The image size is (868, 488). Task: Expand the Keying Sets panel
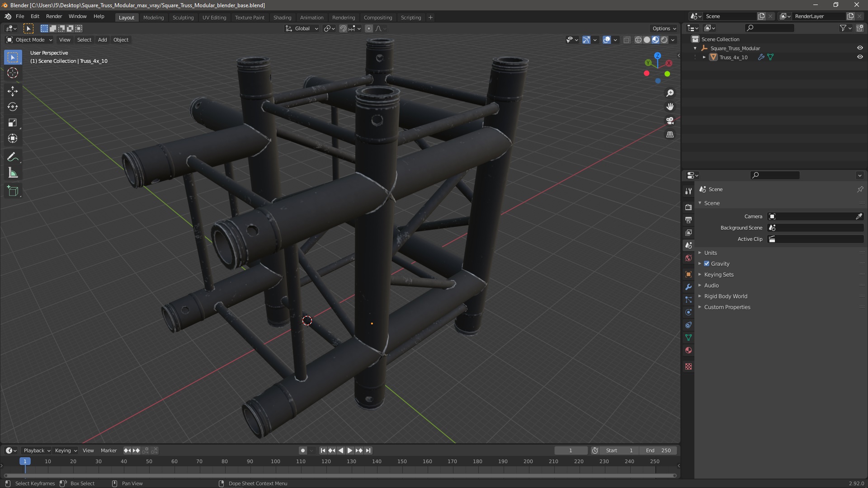click(719, 275)
